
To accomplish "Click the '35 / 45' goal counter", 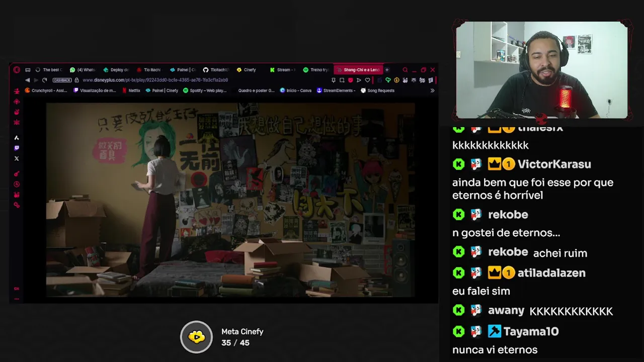I will pyautogui.click(x=235, y=343).
